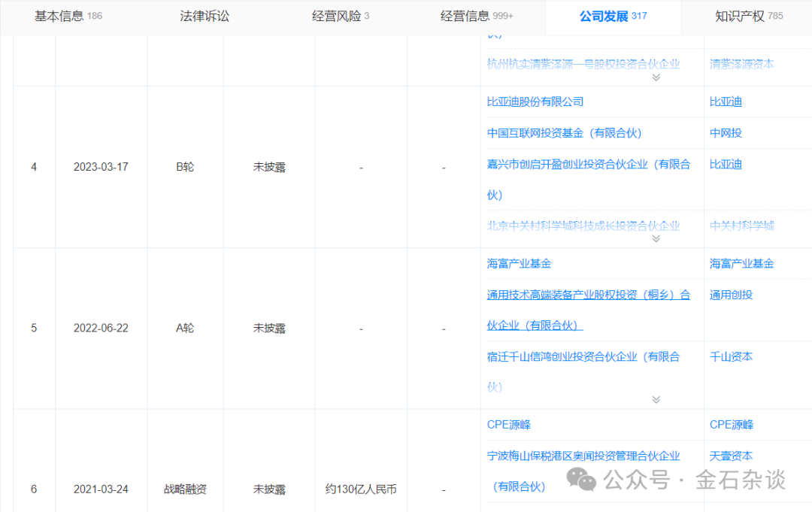Open 通用创投 brand link

point(731,295)
